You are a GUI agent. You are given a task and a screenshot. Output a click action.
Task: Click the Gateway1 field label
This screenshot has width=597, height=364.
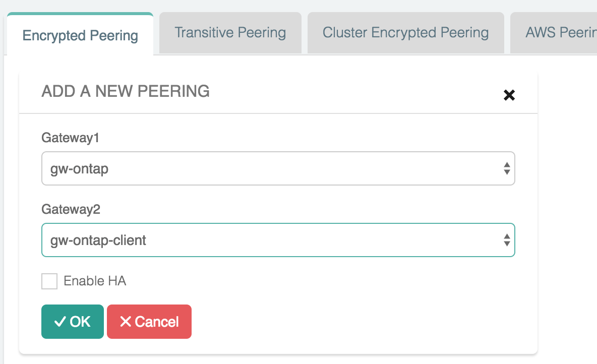coord(71,138)
